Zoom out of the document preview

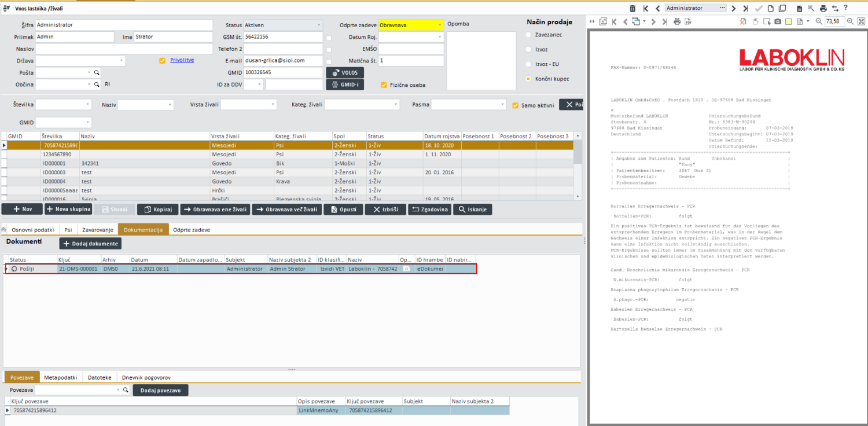pos(819,21)
